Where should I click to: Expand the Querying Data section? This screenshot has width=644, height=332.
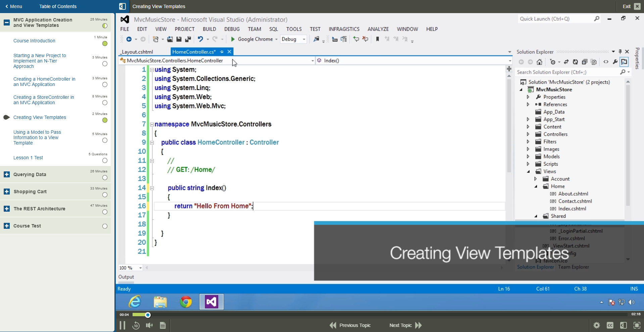[x=6, y=174]
